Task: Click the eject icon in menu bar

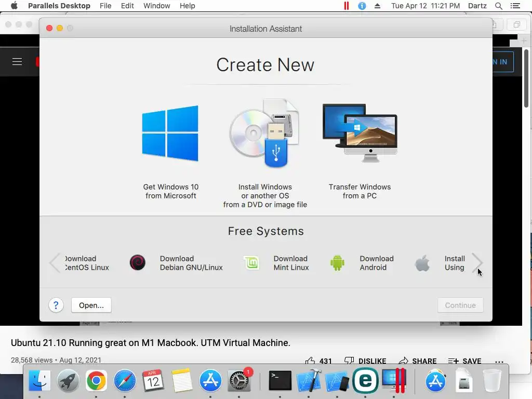Action: [x=377, y=6]
